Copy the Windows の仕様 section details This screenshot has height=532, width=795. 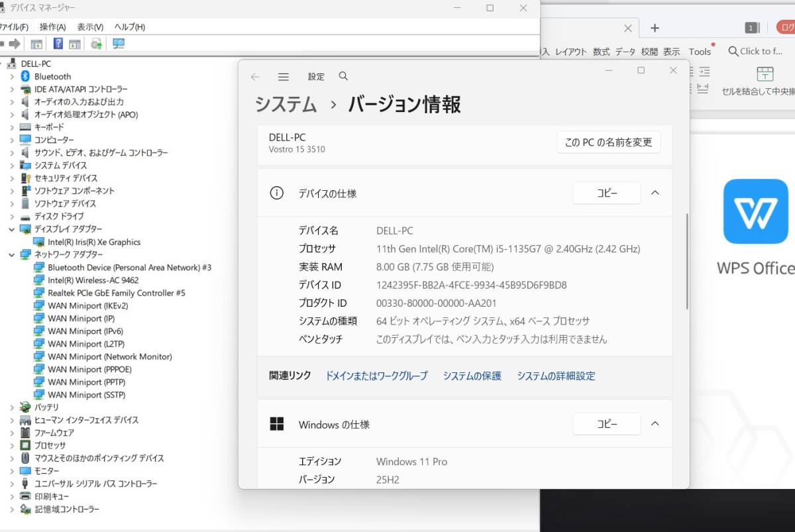click(x=606, y=423)
